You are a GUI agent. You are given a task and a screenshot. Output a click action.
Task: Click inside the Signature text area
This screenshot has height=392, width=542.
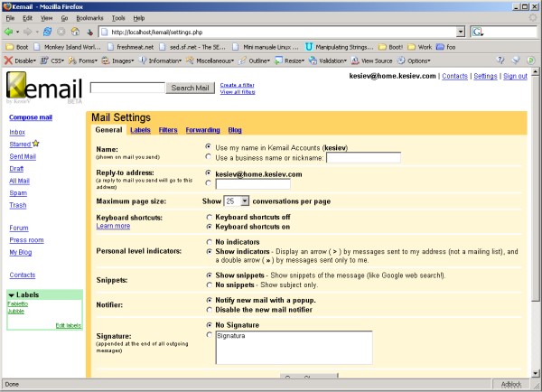[294, 348]
